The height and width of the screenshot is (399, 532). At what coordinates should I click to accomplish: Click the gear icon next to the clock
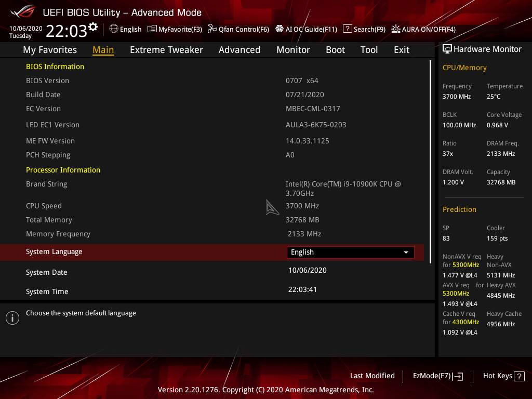click(x=93, y=27)
